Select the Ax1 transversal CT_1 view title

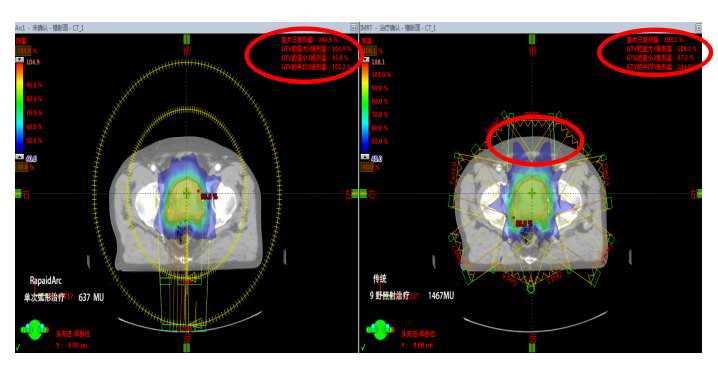(x=49, y=28)
